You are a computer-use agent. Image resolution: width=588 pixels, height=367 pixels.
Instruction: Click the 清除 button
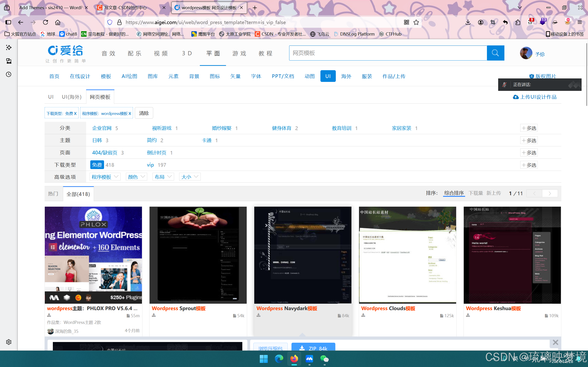pos(144,113)
